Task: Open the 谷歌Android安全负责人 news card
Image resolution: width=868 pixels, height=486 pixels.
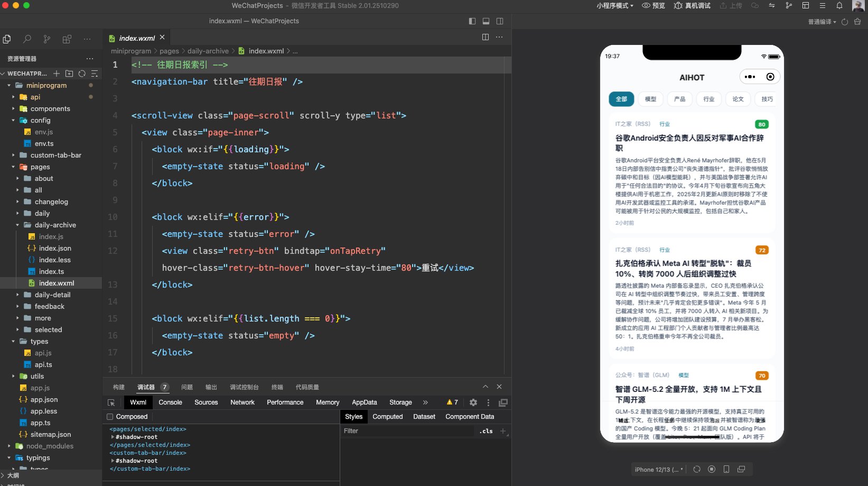Action: tap(692, 172)
